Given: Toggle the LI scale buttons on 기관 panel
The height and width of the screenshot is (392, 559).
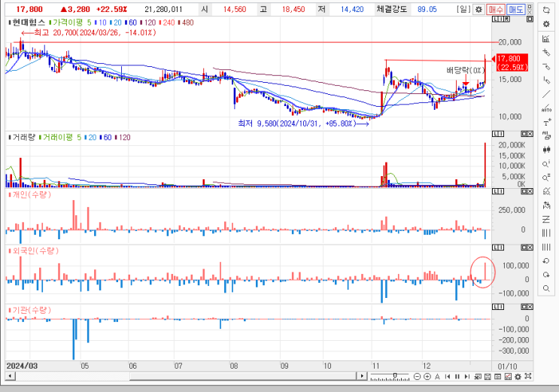Looking at the screenshot, I should (x=498, y=307).
